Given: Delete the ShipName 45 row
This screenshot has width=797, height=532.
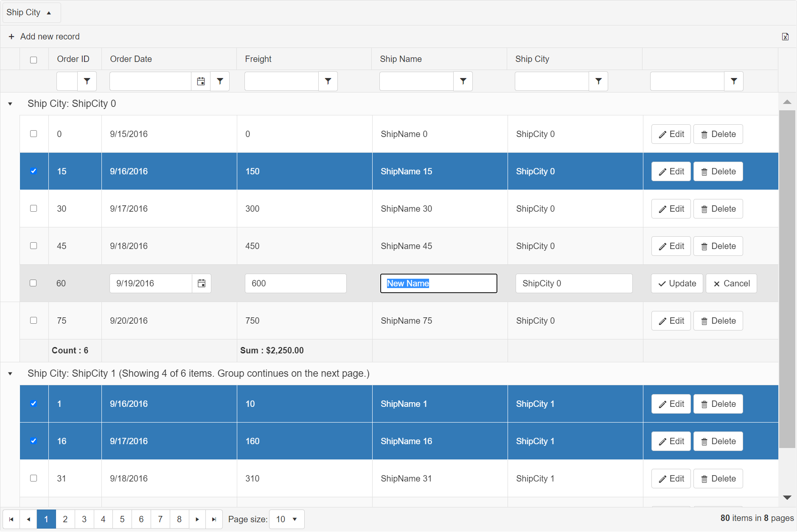Looking at the screenshot, I should 718,246.
